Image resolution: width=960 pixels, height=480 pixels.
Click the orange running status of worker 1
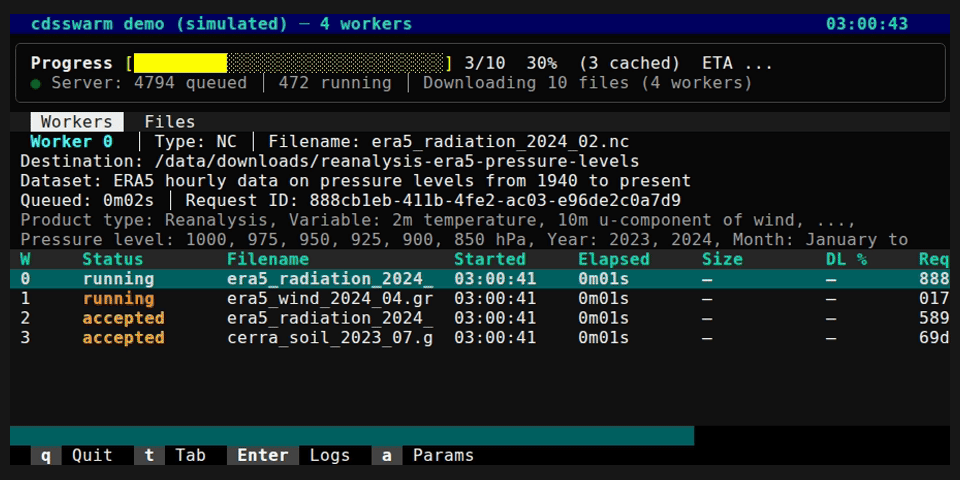pyautogui.click(x=119, y=299)
